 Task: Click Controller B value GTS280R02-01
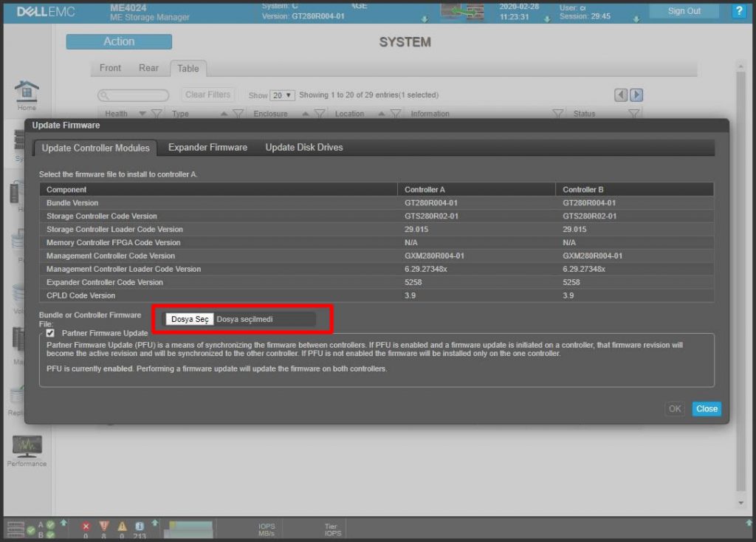[x=589, y=216]
